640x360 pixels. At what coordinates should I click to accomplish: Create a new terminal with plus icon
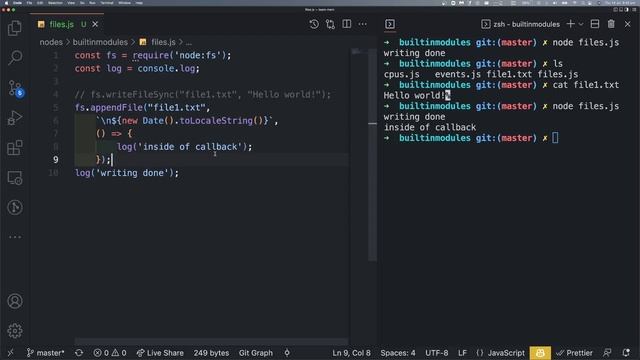570,24
